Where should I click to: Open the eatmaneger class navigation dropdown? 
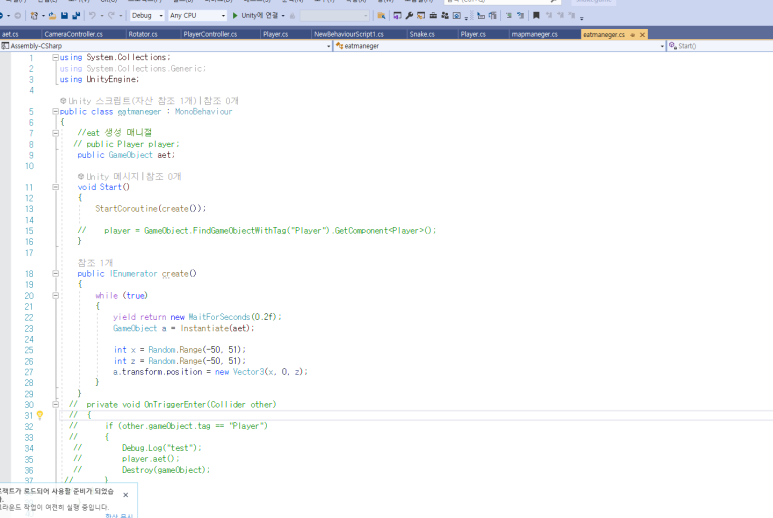tap(500, 46)
